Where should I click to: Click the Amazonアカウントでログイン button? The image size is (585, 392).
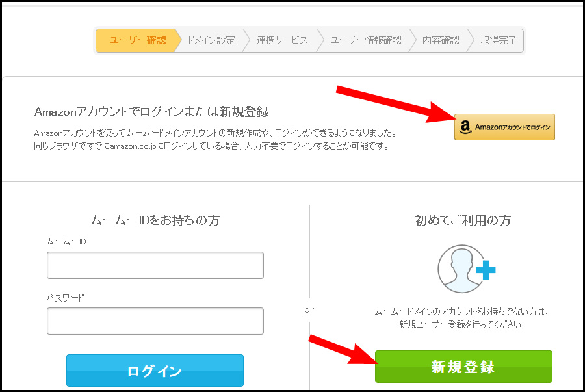coord(504,127)
